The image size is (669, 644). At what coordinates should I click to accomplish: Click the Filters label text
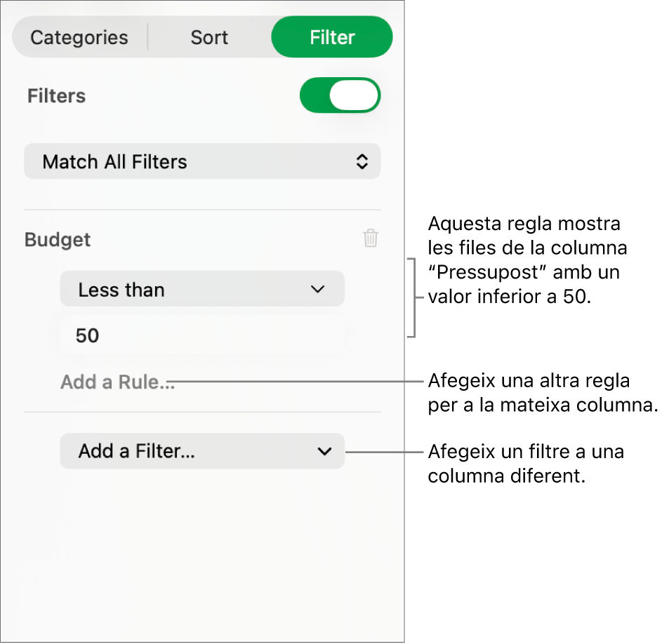(x=56, y=96)
